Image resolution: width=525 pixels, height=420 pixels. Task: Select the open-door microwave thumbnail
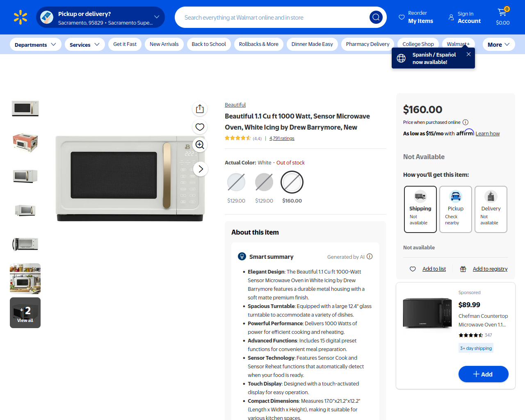pos(25,244)
